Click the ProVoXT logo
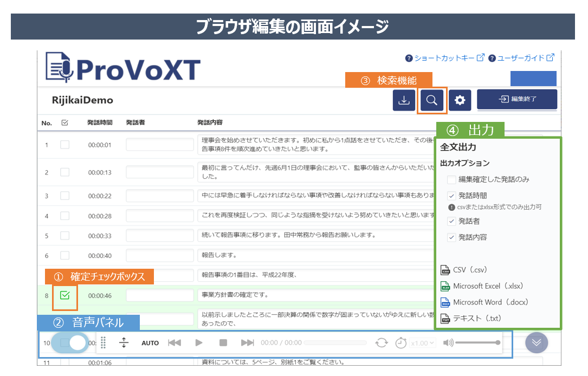Screen dimensions: 588x376 coord(123,68)
